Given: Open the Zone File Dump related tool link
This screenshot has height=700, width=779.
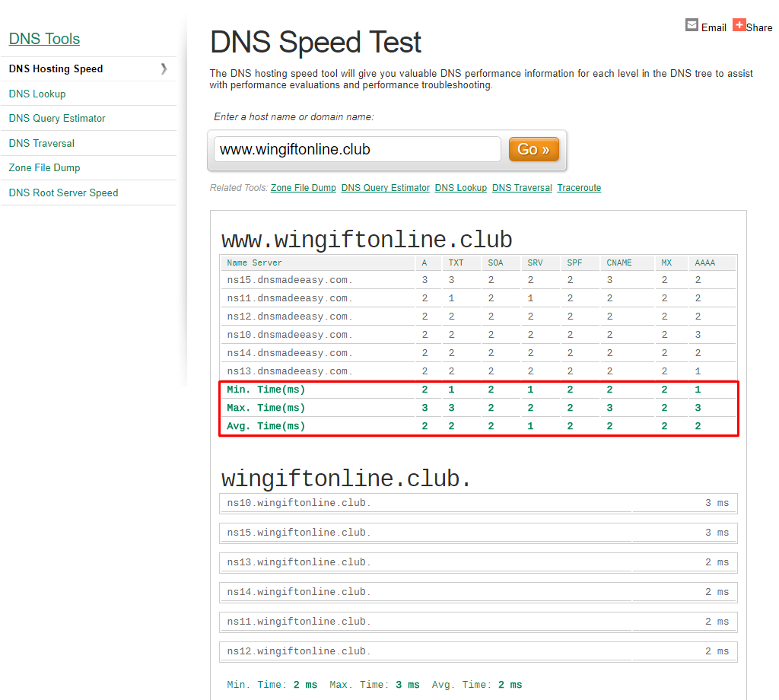Looking at the screenshot, I should coord(303,188).
